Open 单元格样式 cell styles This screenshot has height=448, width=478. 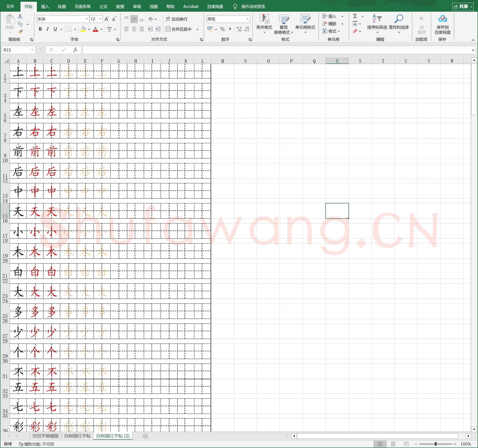click(x=305, y=24)
